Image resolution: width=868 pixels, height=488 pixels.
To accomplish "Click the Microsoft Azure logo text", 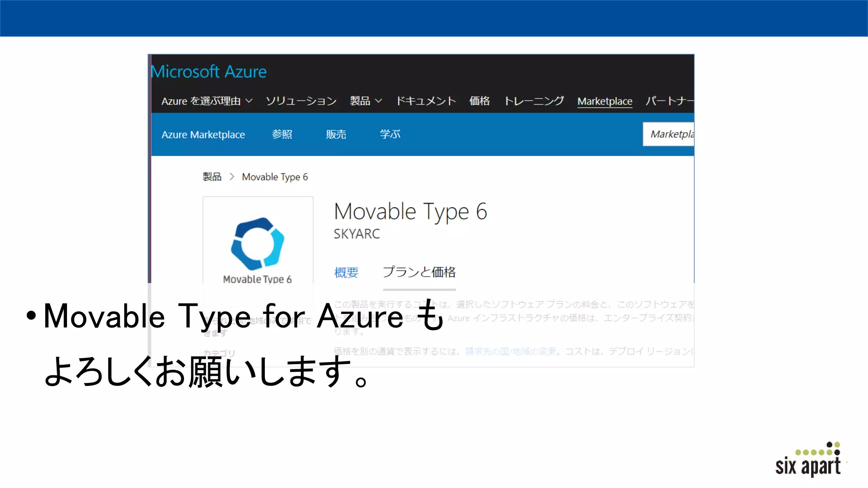I will point(209,72).
